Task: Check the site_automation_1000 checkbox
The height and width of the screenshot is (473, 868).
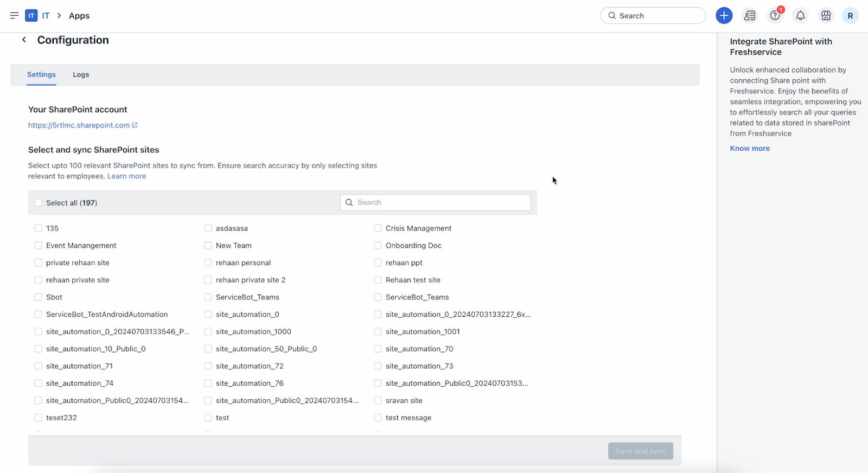Action: (208, 331)
